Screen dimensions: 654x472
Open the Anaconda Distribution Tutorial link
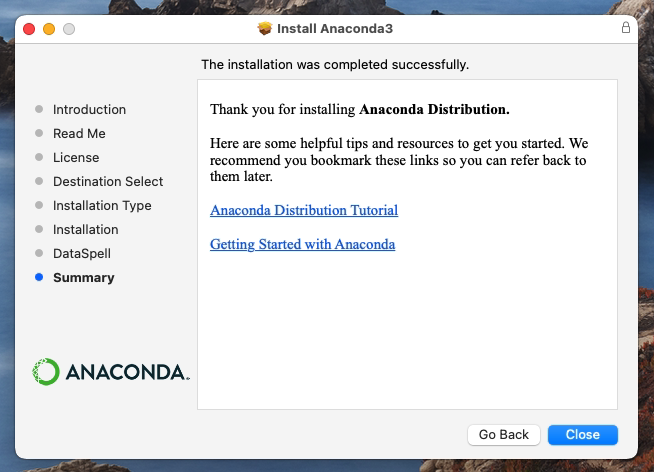[304, 210]
